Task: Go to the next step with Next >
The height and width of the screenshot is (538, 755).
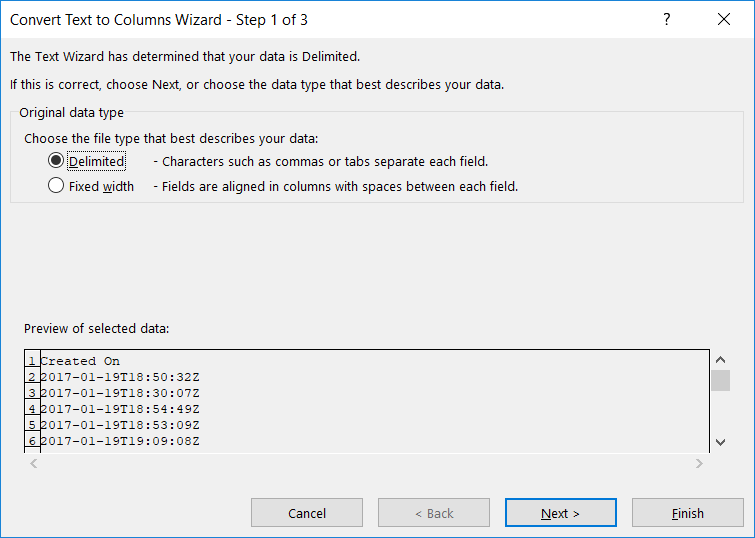Action: [560, 513]
